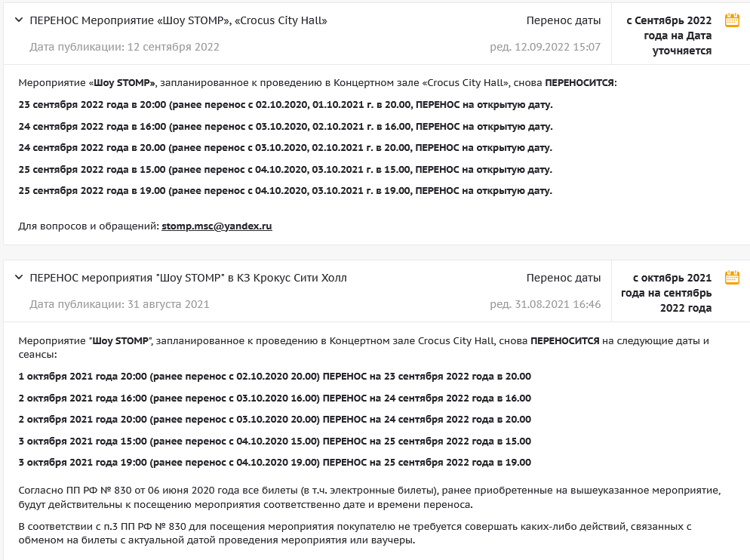Screen dimensions: 750x560
Task: Collapse the "Шоу STOMP" в КЗ Крокус Сити Холл chevron
Action: click(19, 277)
